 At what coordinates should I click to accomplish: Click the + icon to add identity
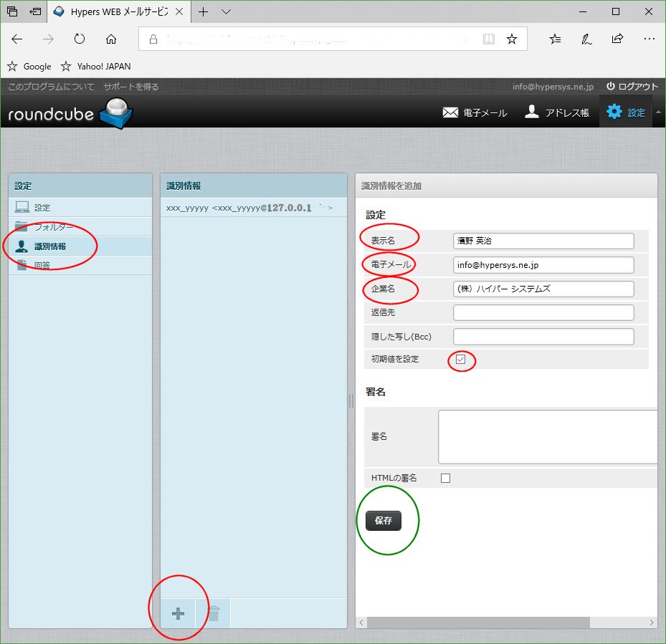(x=179, y=613)
